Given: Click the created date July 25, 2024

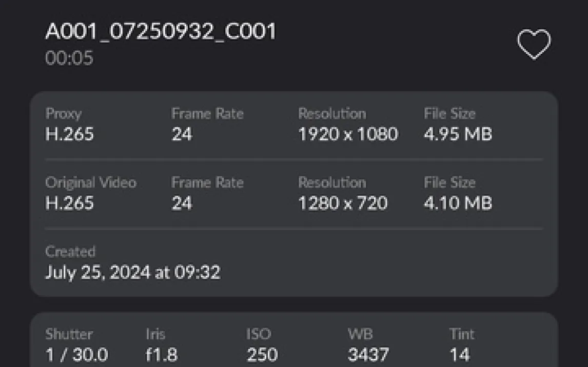Looking at the screenshot, I should point(132,272).
